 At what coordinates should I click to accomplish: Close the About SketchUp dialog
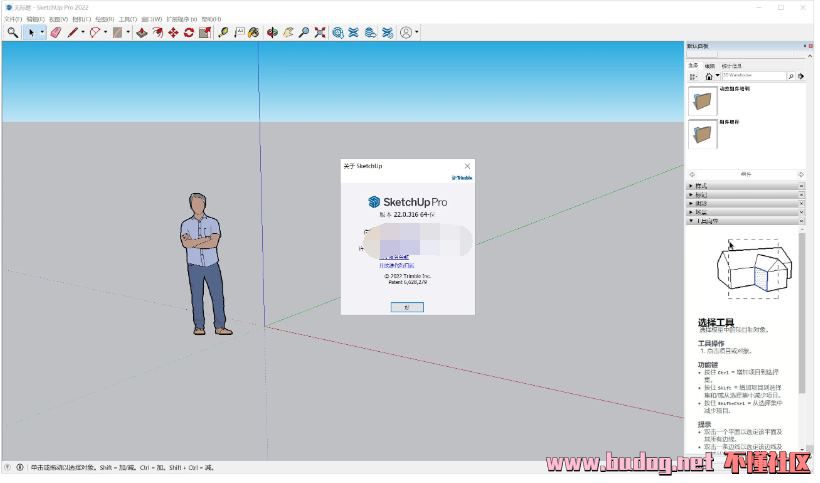(469, 167)
